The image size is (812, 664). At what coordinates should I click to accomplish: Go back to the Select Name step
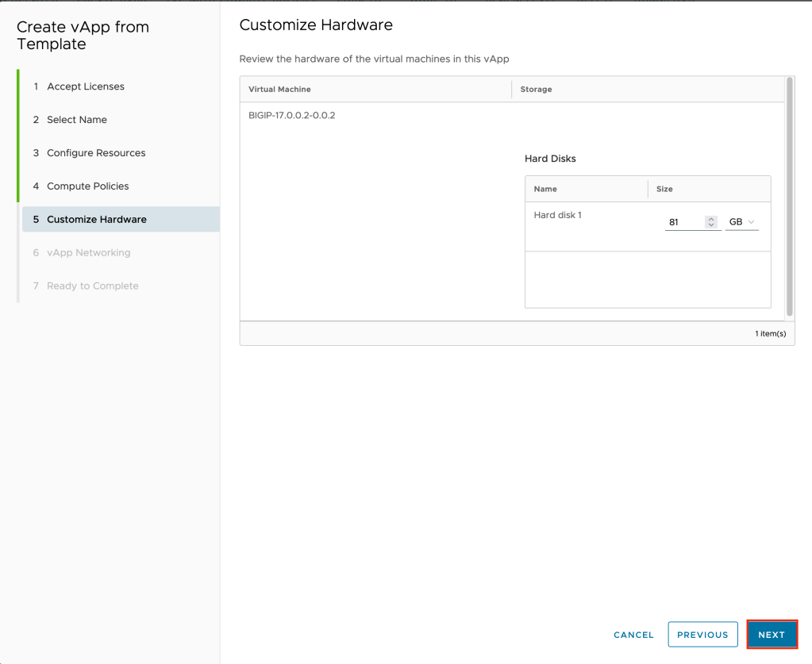pos(76,120)
